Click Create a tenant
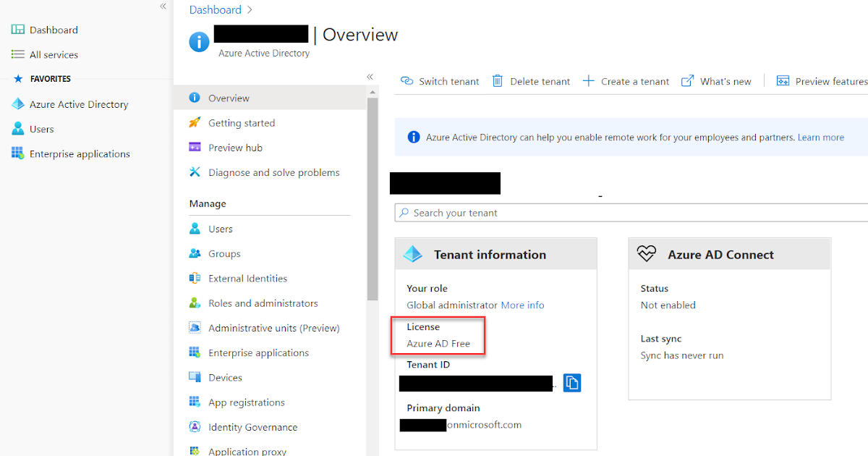Screen dimensions: 868x456 633,81
